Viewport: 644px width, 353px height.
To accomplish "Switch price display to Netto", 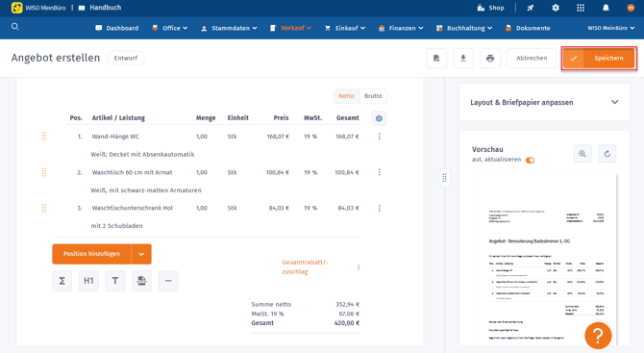I will (346, 96).
